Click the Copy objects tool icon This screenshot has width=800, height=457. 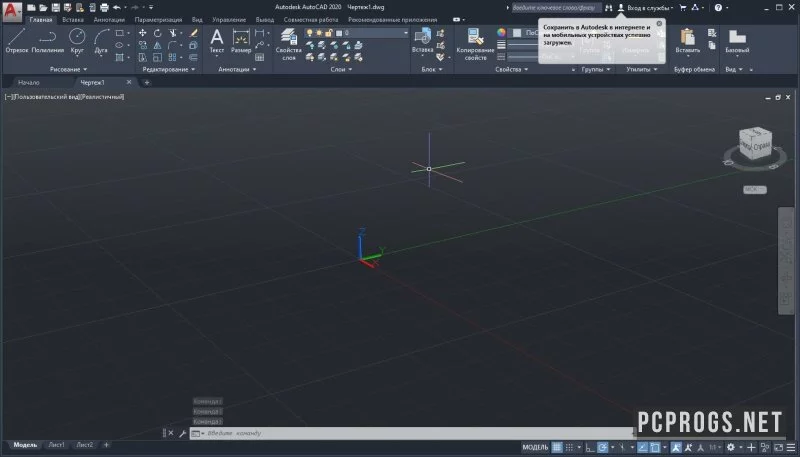(x=142, y=45)
